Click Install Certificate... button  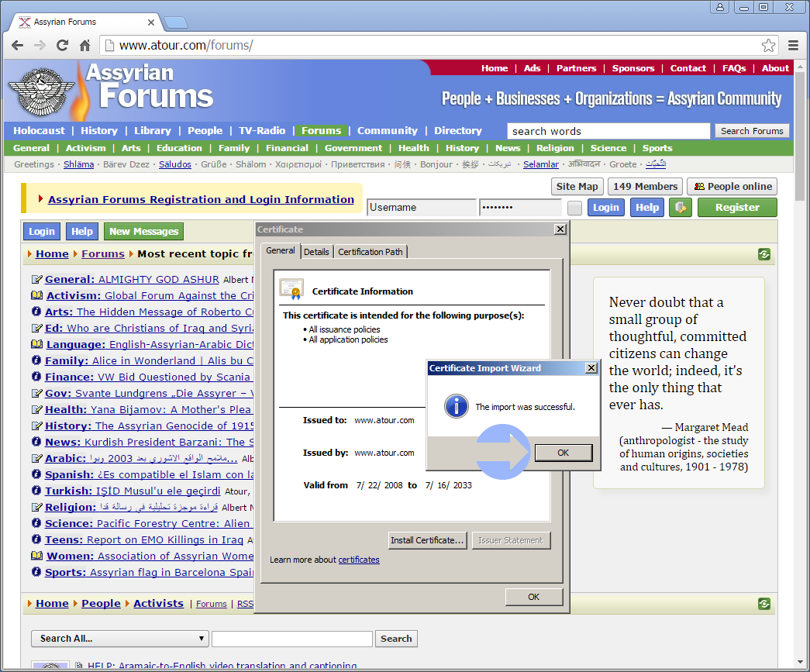428,540
